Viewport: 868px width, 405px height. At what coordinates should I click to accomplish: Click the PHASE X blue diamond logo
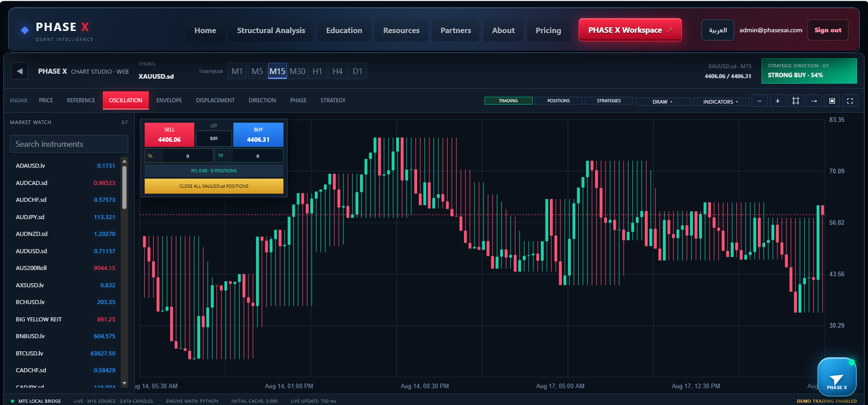tap(25, 30)
